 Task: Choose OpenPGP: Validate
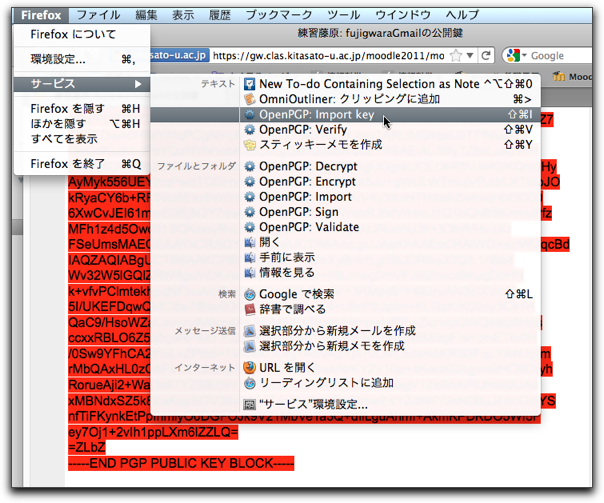[390, 227]
